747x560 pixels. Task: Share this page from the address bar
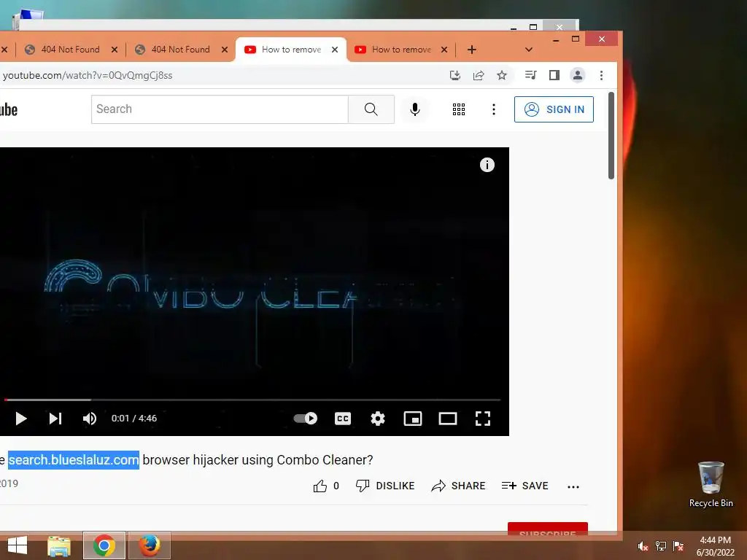click(x=479, y=75)
